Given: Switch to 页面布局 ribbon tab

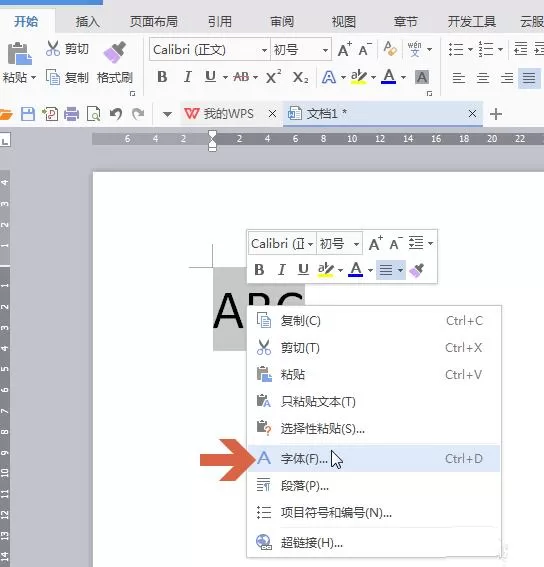Looking at the screenshot, I should pos(154,22).
